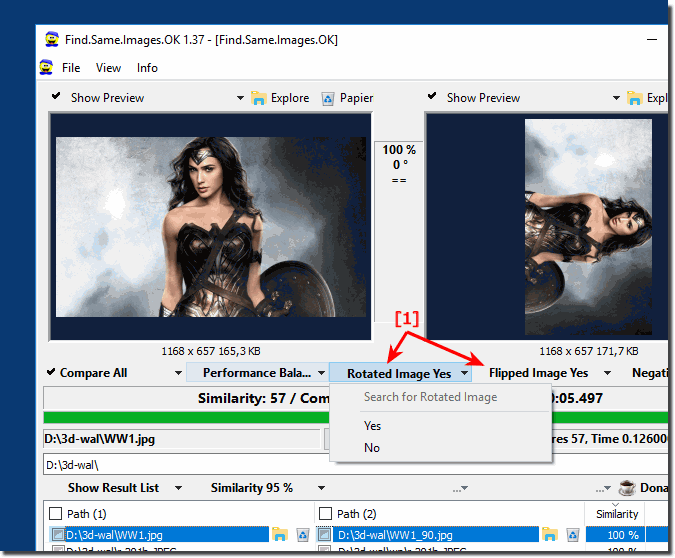
Task: Expand the right Show Preview dropdown arrow
Action: point(616,98)
